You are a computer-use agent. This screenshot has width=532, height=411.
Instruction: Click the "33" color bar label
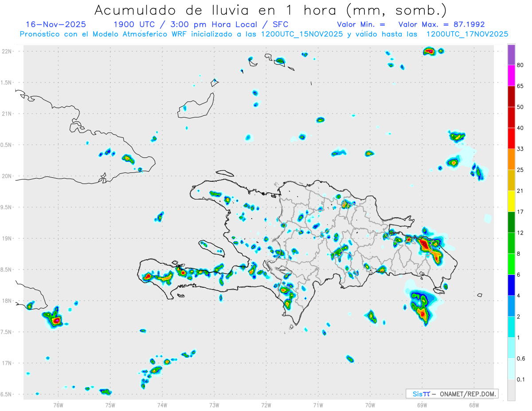520,149
